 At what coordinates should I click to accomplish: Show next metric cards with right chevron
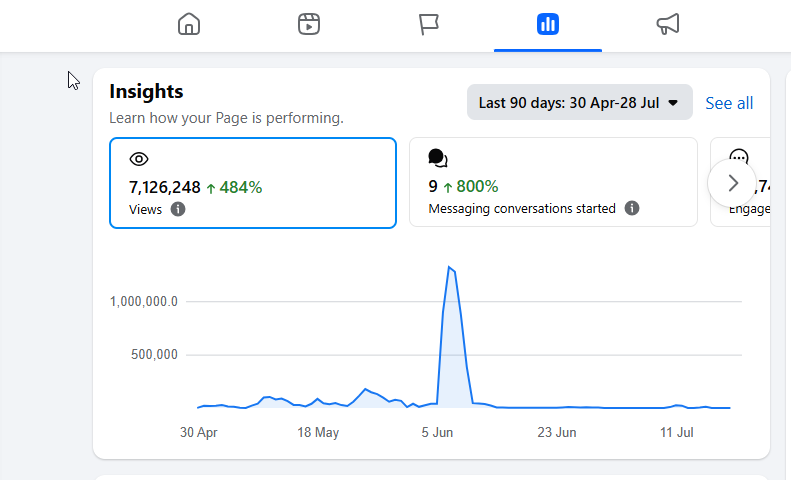point(732,183)
